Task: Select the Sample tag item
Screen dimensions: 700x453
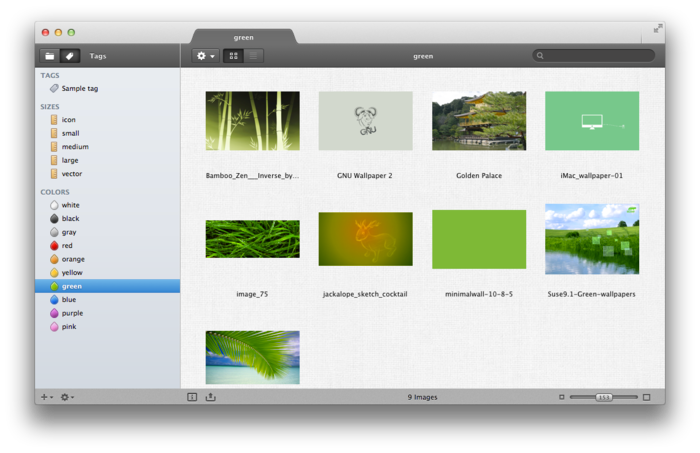Action: [79, 89]
